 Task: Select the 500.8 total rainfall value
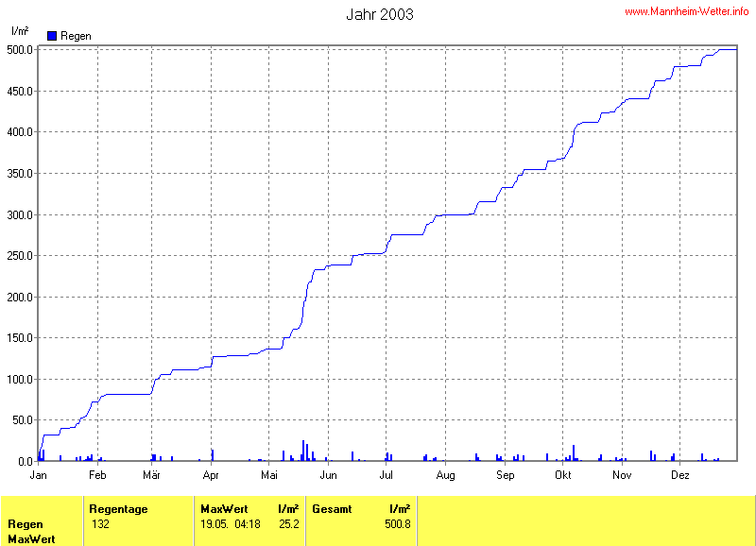tap(399, 523)
